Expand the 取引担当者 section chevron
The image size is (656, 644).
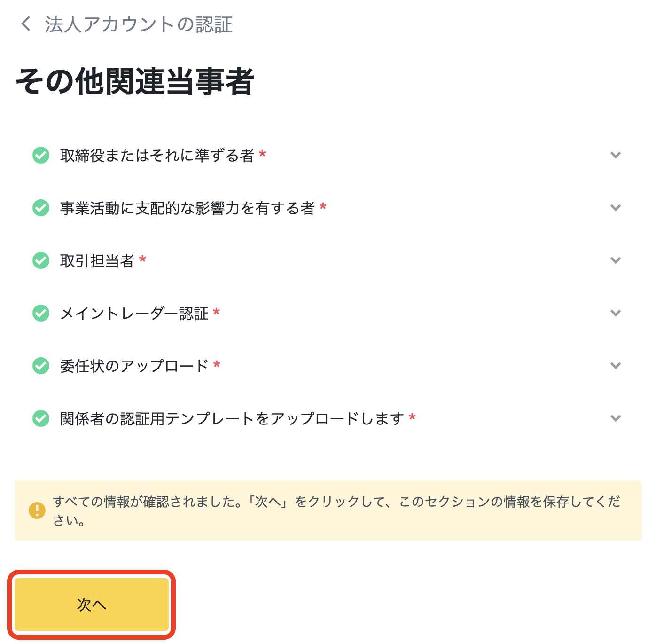coord(616,260)
